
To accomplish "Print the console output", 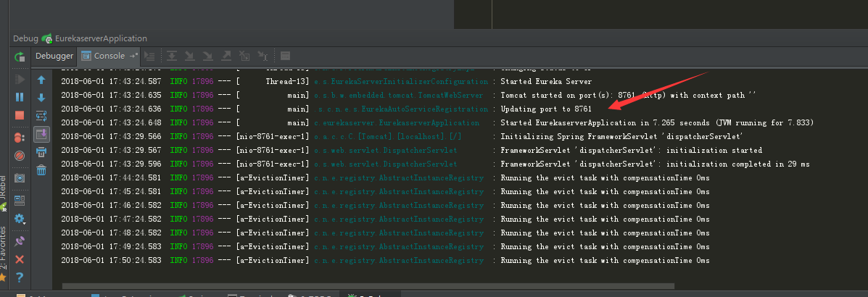I will (41, 151).
